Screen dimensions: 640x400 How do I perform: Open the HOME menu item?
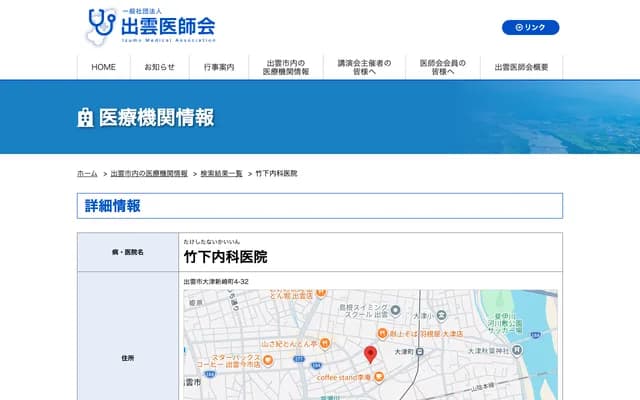104,67
